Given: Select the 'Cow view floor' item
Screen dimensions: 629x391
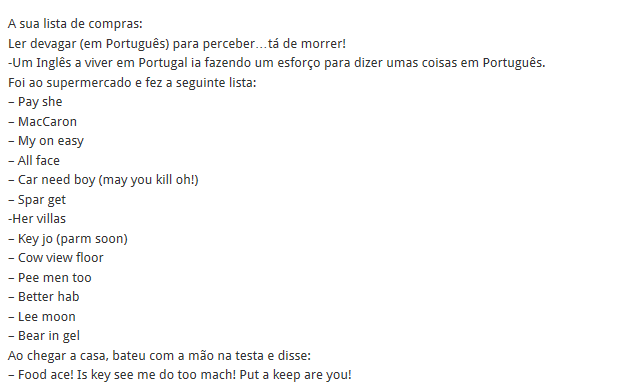Looking at the screenshot, I should 56,257.
